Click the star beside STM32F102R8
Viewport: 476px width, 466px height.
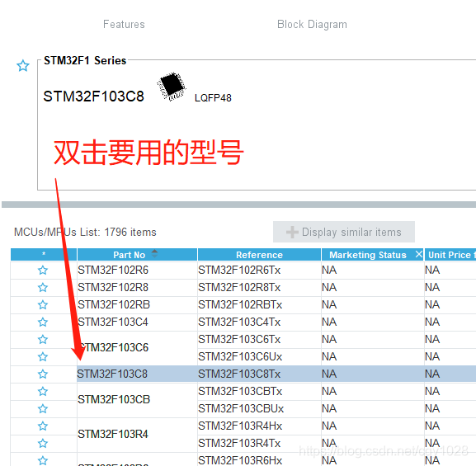pos(43,287)
